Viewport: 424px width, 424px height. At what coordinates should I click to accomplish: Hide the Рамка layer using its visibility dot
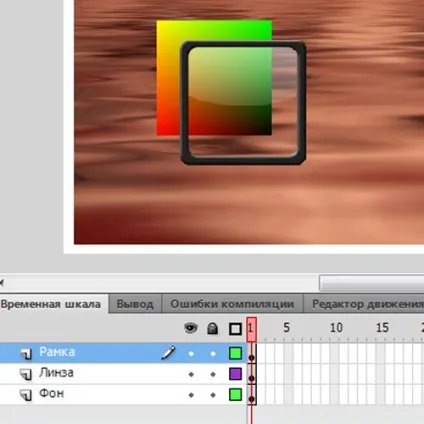click(191, 354)
